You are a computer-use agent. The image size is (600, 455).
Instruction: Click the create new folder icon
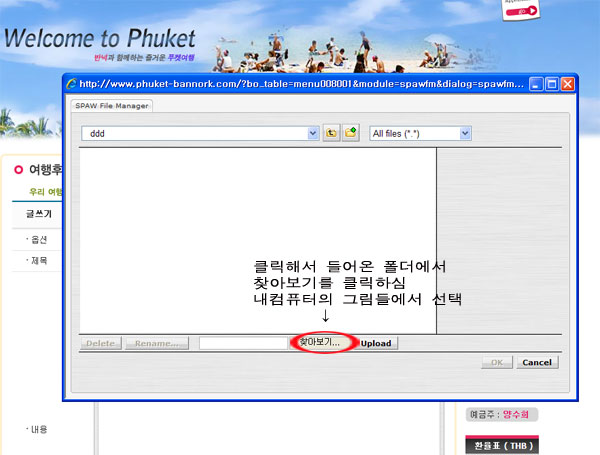pos(350,133)
